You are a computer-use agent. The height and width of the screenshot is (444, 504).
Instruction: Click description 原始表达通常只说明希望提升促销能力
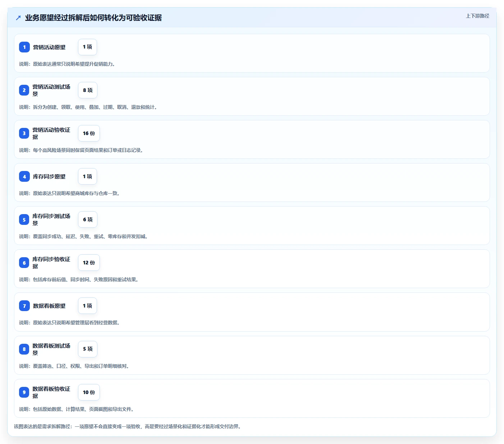(x=67, y=64)
